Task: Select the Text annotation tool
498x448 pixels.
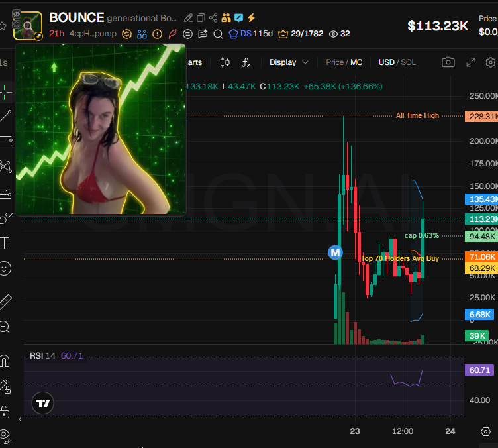Action: pyautogui.click(x=5, y=243)
